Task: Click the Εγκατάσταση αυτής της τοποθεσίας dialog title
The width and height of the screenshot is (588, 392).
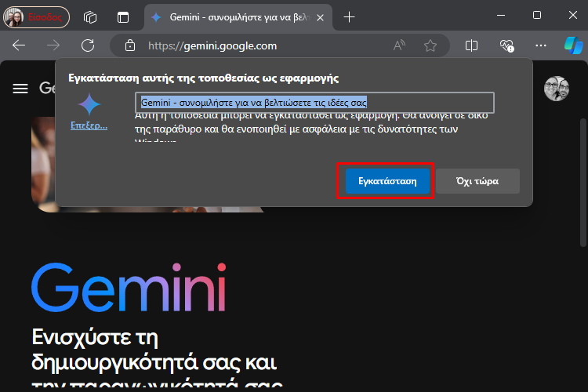Action: pos(204,78)
